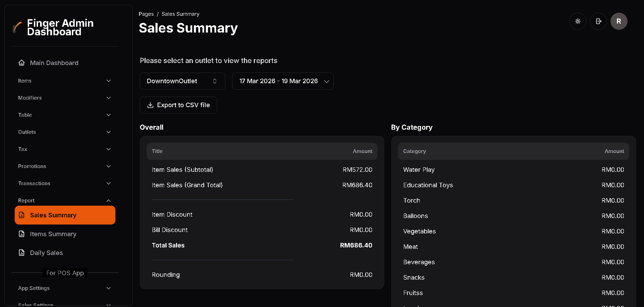Toggle light/dark theme sun icon
Image resolution: width=644 pixels, height=307 pixels.
point(578,21)
